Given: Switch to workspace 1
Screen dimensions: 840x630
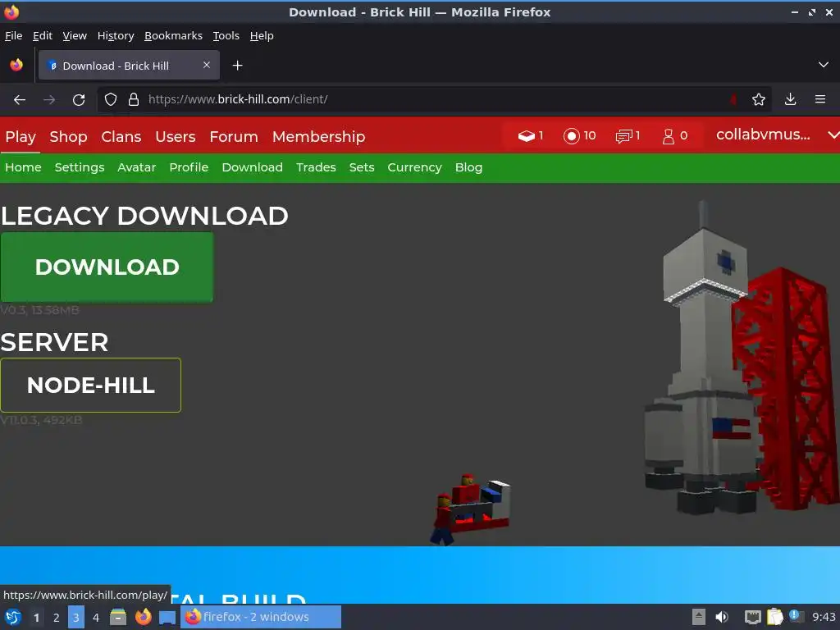Looking at the screenshot, I should tap(36, 618).
